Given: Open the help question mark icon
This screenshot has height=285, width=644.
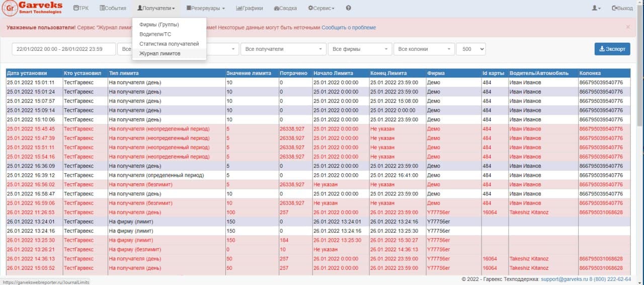Looking at the screenshot, I should point(349,8).
